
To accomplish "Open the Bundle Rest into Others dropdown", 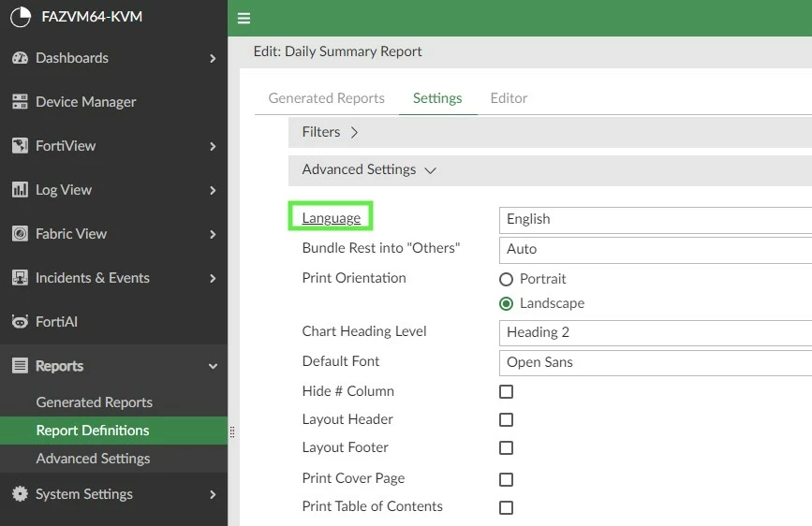I will 656,250.
